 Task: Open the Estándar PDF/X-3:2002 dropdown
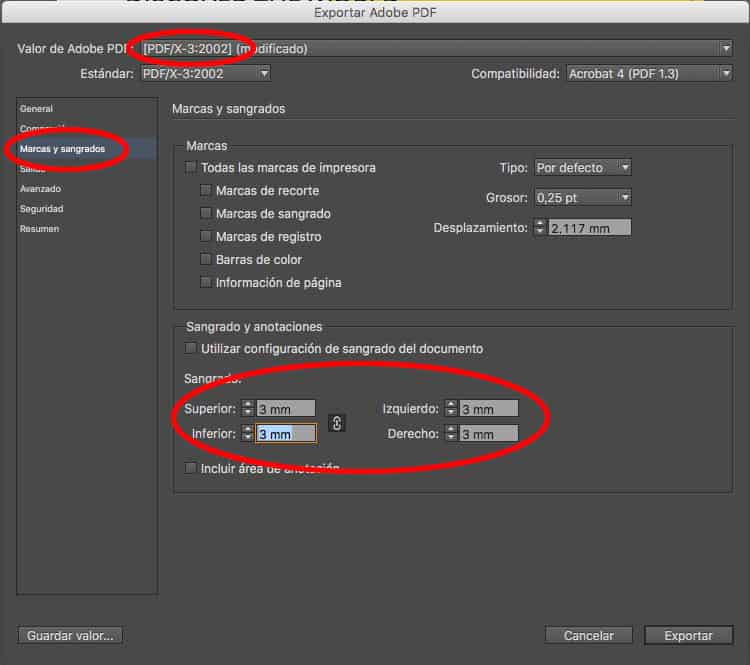pyautogui.click(x=206, y=74)
